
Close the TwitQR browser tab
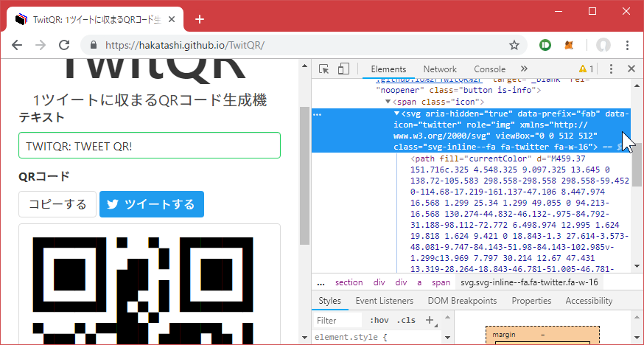click(x=172, y=19)
